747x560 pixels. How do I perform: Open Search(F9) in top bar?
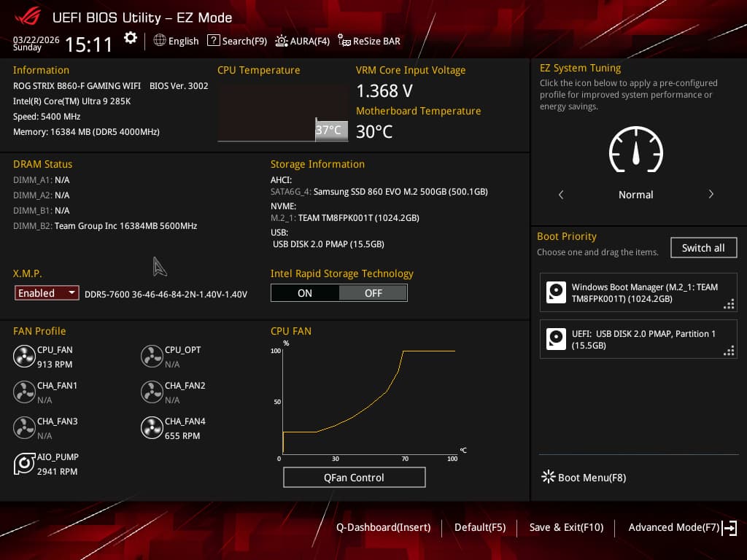237,41
